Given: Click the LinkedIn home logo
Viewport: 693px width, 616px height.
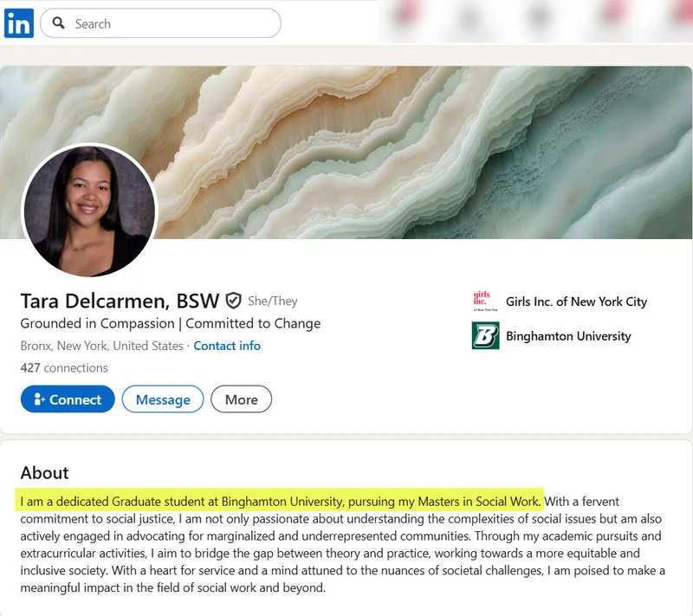Looking at the screenshot, I should (x=19, y=23).
